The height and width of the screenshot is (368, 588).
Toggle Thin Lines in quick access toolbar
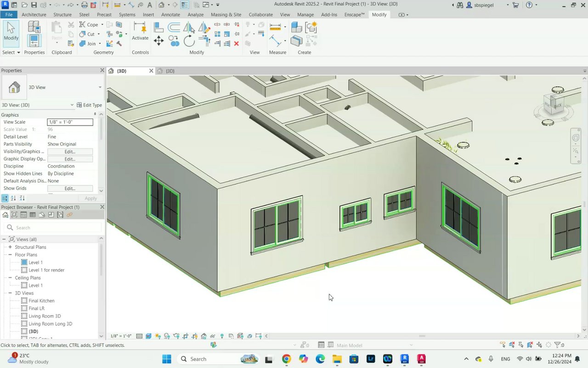click(184, 5)
